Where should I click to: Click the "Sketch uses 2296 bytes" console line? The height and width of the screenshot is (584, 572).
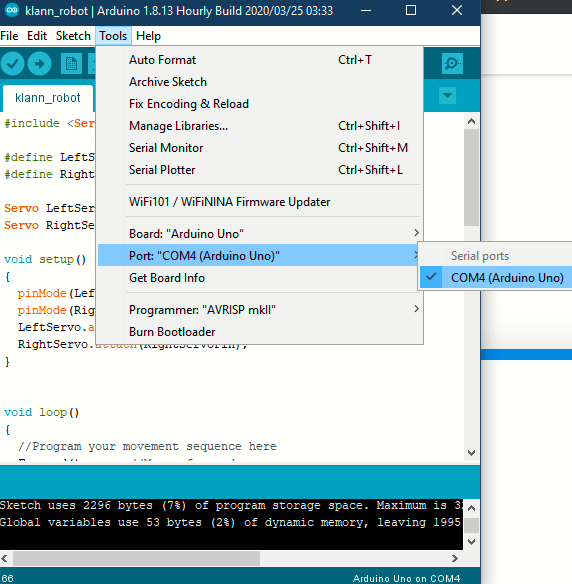[x=231, y=505]
